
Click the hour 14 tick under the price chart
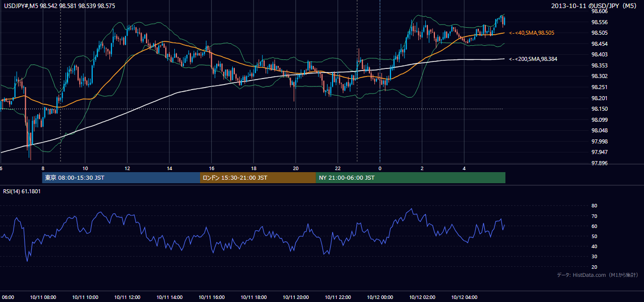coord(169,169)
